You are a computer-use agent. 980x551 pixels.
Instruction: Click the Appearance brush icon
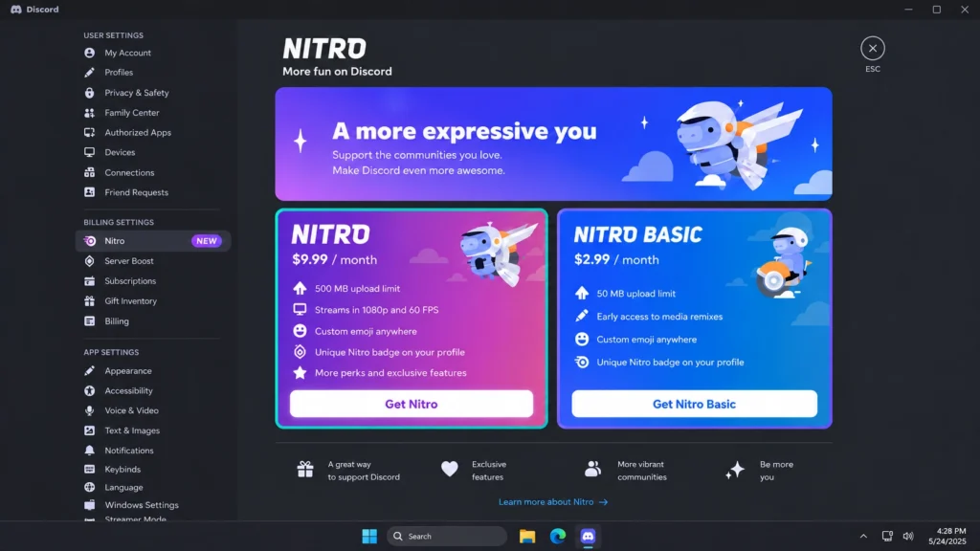tap(89, 371)
